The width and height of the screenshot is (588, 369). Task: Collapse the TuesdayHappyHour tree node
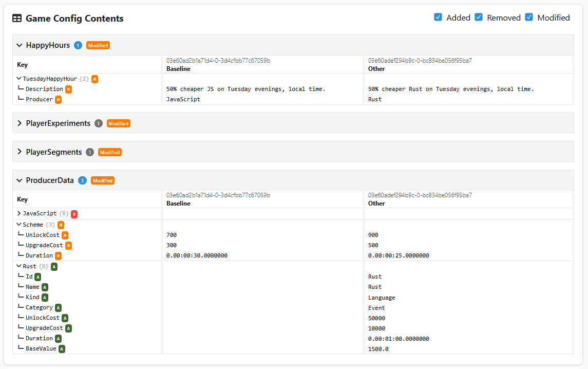pyautogui.click(x=19, y=79)
